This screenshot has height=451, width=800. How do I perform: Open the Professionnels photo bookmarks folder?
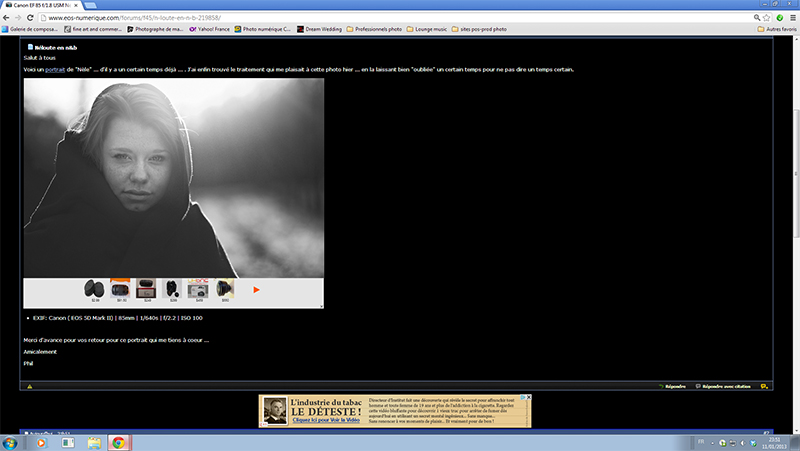(376, 30)
